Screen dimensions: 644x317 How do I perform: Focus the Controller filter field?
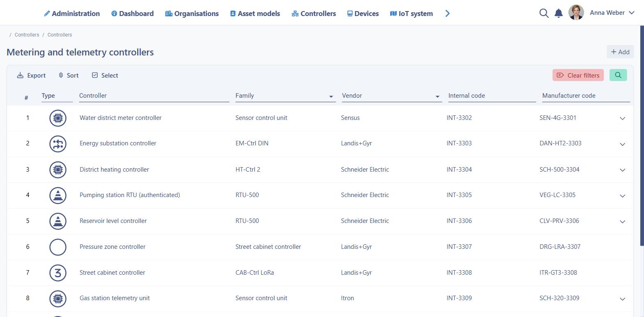pos(154,96)
